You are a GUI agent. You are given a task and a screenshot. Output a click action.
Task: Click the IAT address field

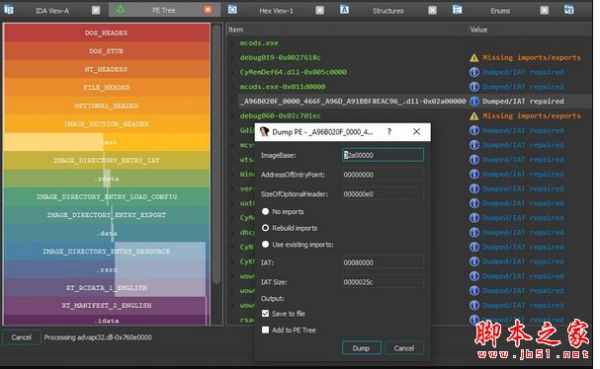pyautogui.click(x=383, y=263)
